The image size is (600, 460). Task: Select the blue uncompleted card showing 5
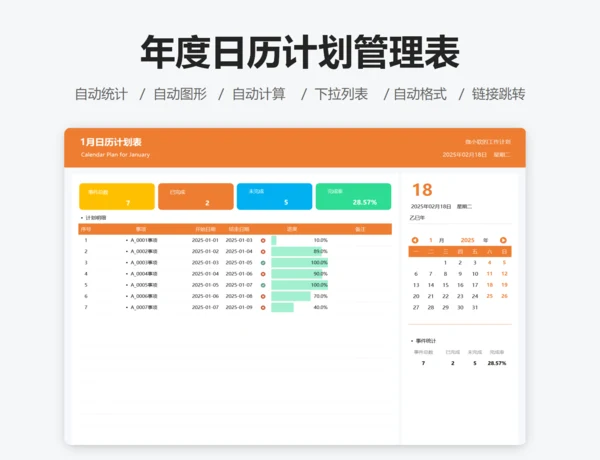coord(274,197)
